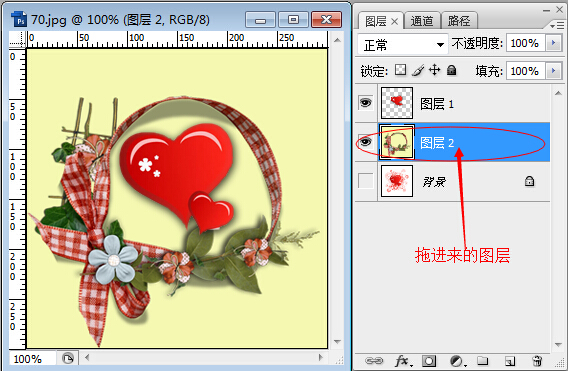The height and width of the screenshot is (371, 568).
Task: Click the lock icon on 背景 layer
Action: [x=529, y=181]
